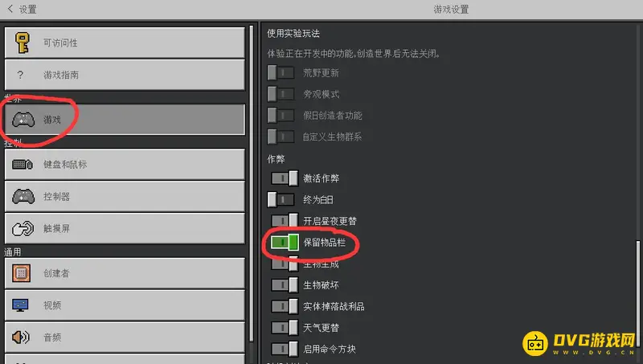This screenshot has height=364, width=643.
Task: Toggle the 激活作弊 switch
Action: coord(285,178)
